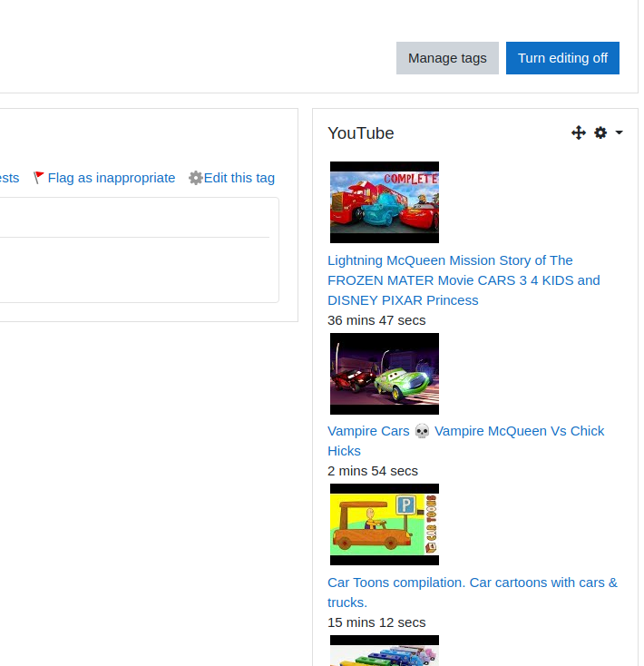The width and height of the screenshot is (644, 666).
Task: Click the '15 mins 12 secs' duration text
Action: [376, 622]
